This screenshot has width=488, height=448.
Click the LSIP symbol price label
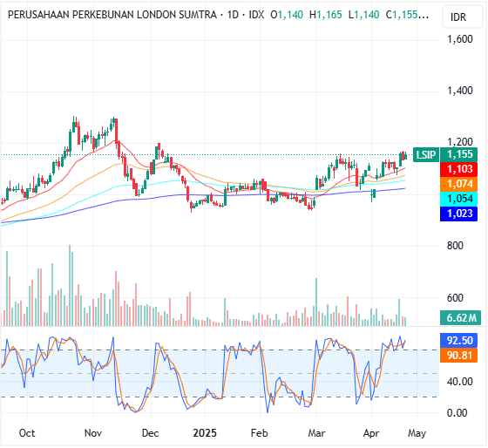[426, 154]
